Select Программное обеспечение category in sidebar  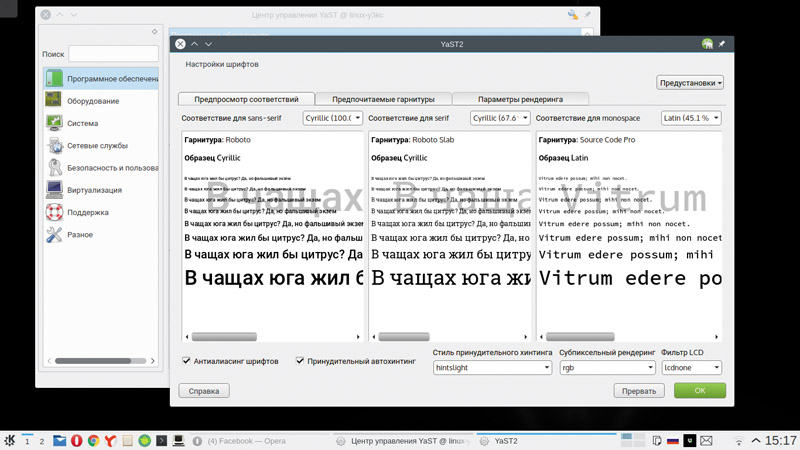pos(101,79)
